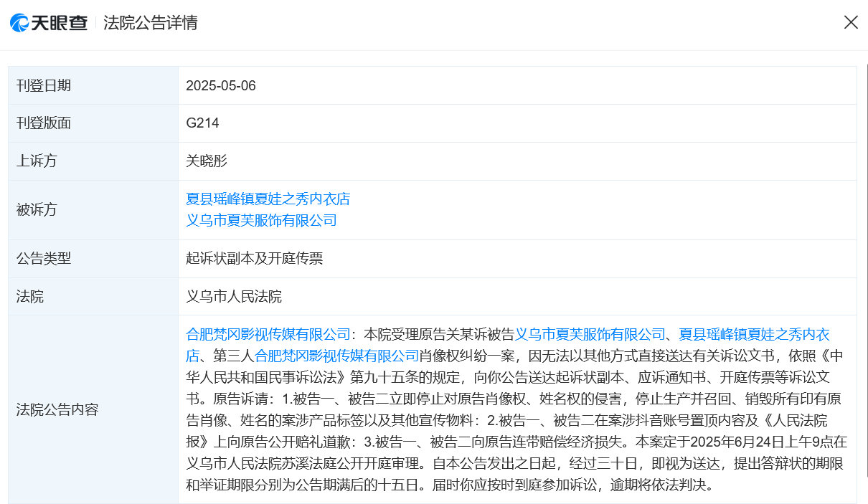
Task: Open 第三人合肥梵冈影视传媒有限公司 link in announcement content
Action: 337,355
